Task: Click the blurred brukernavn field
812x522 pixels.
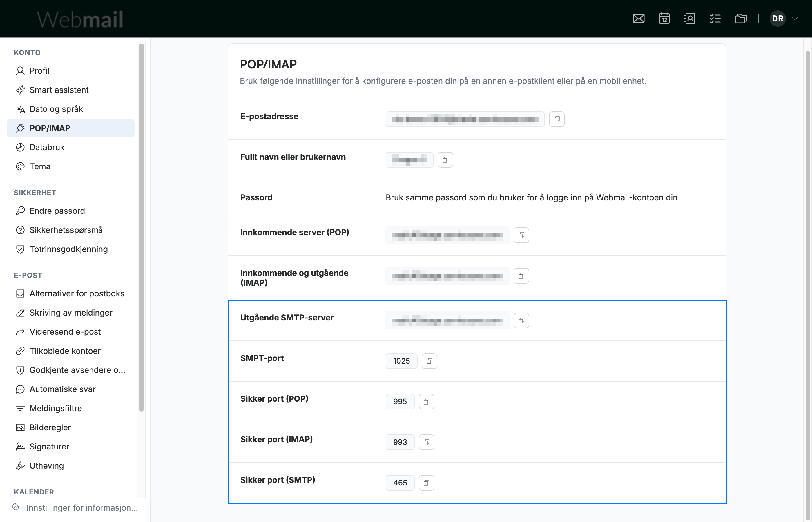Action: click(x=409, y=160)
